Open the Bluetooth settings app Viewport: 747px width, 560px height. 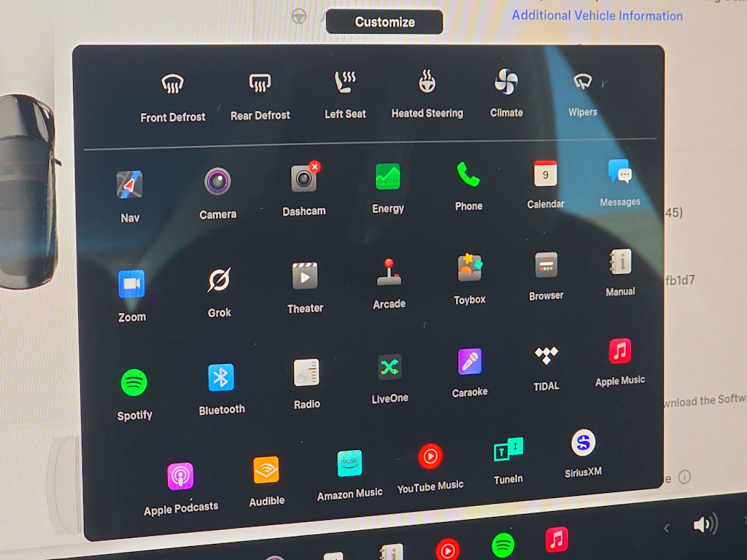(x=221, y=378)
